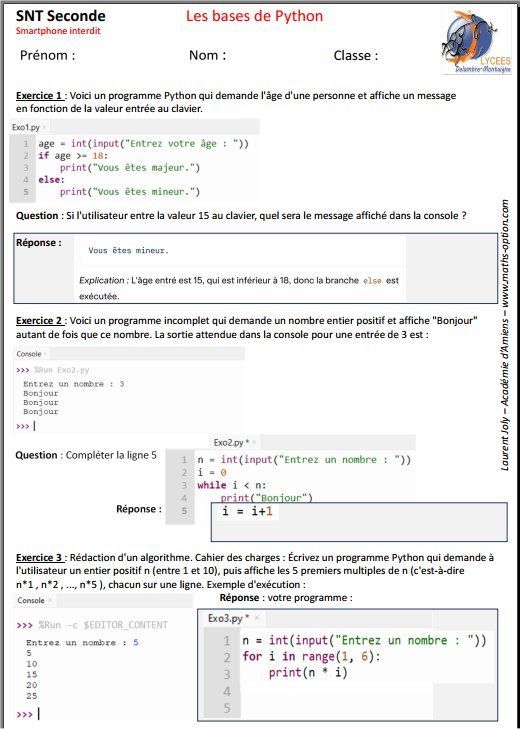Click the www.maths-option.com vertical text
Screen dimensions: 521x729
(505, 253)
